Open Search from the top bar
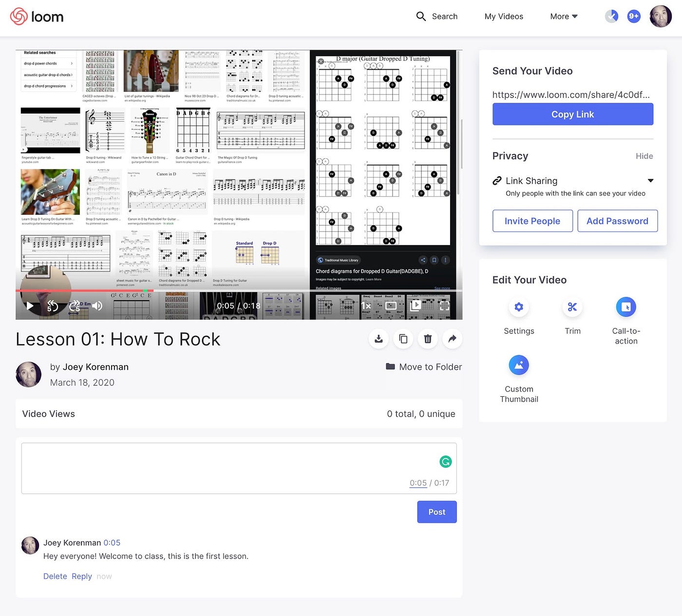Image resolution: width=682 pixels, height=616 pixels. (437, 16)
